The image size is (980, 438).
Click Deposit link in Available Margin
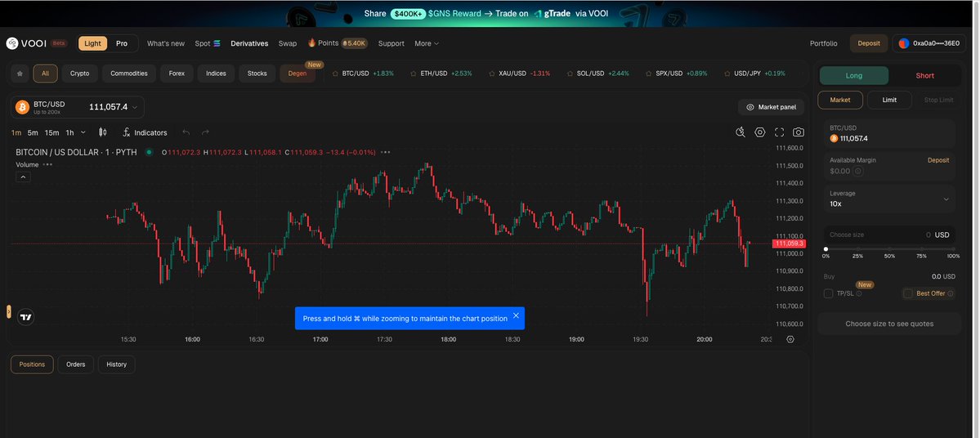pos(938,160)
